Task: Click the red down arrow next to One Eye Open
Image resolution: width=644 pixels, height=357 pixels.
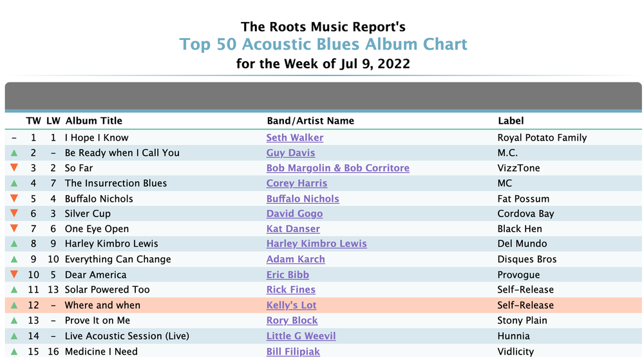Action: (14, 228)
